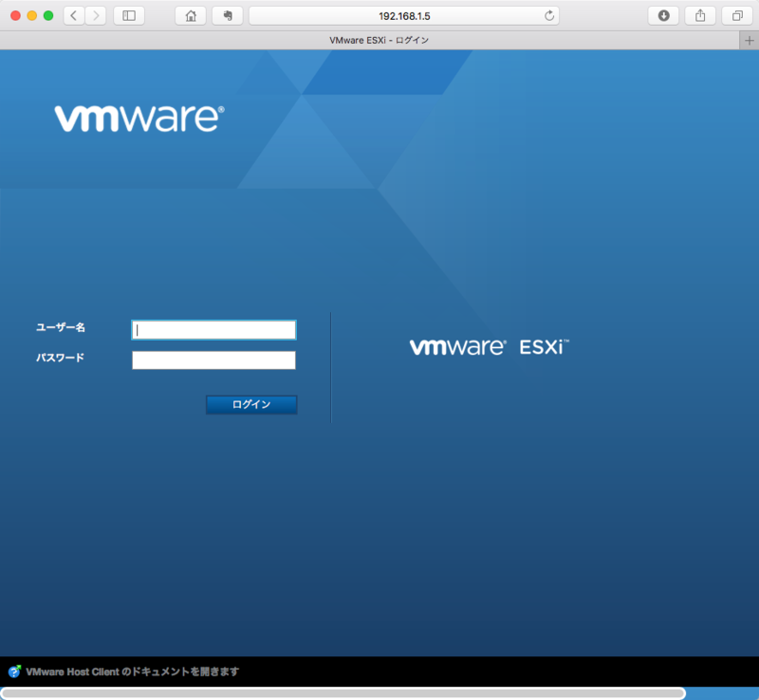Open VMware Host Client documentation link

coord(132,672)
